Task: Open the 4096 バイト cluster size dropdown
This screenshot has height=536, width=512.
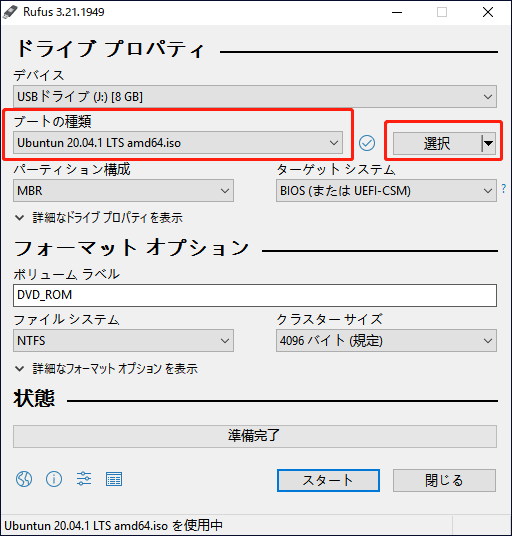Action: click(386, 340)
